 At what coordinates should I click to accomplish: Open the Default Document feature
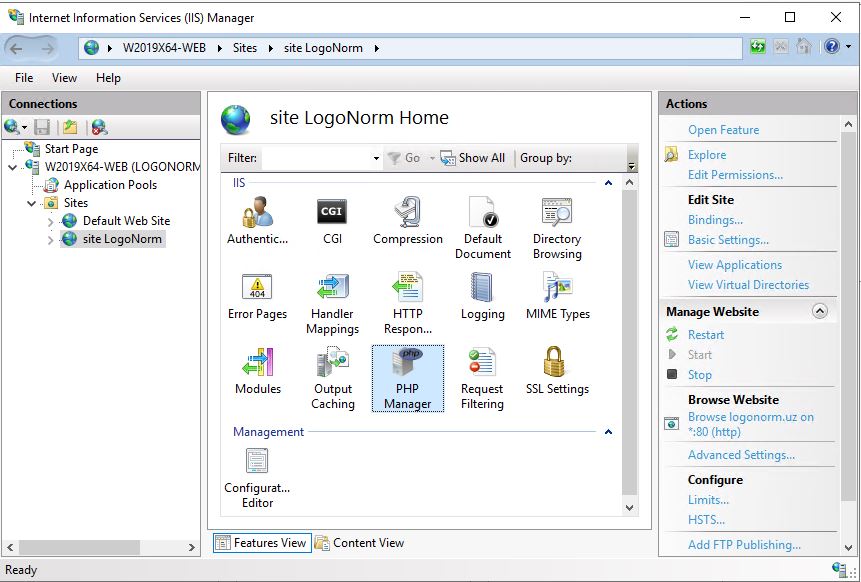pos(483,228)
